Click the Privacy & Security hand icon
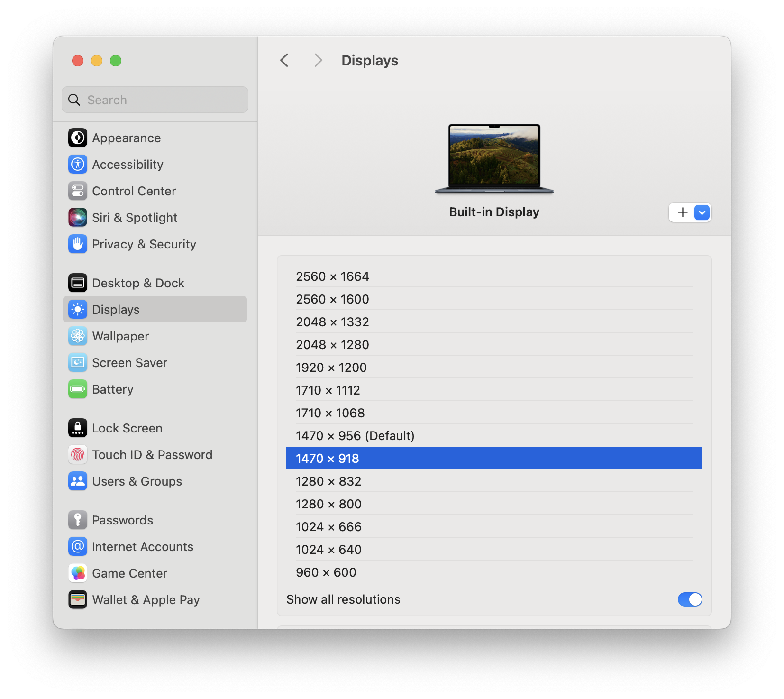The image size is (784, 699). point(78,244)
